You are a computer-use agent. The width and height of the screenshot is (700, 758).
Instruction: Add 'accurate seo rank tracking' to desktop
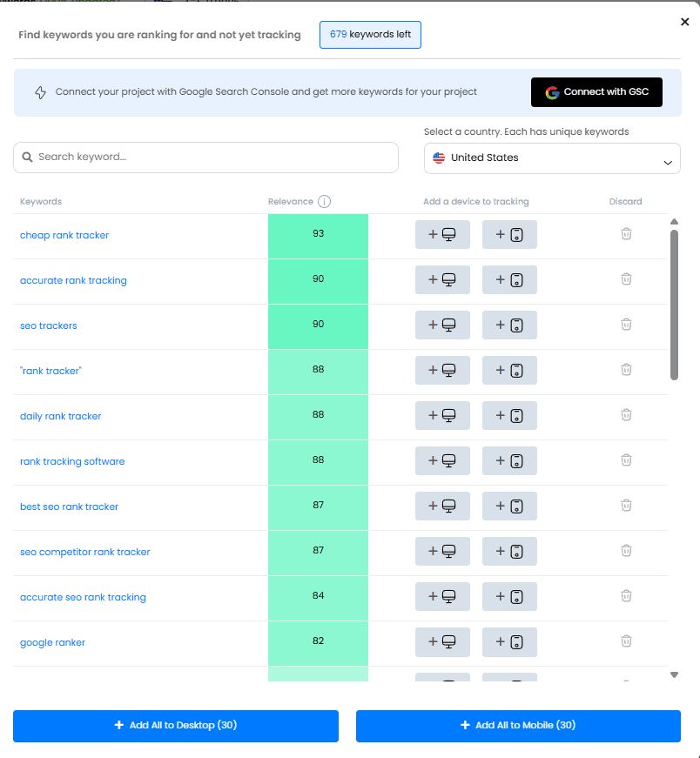[442, 596]
